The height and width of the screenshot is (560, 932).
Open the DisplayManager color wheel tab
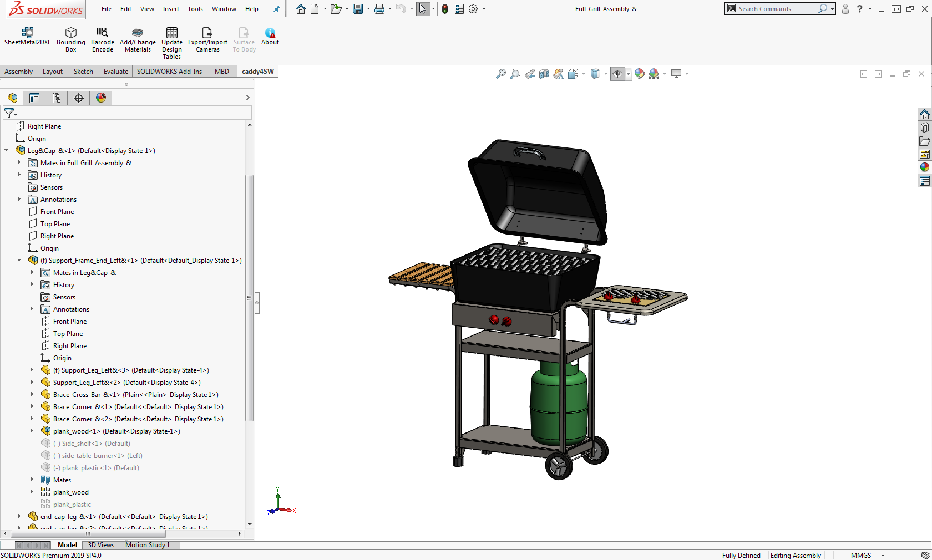point(101,98)
